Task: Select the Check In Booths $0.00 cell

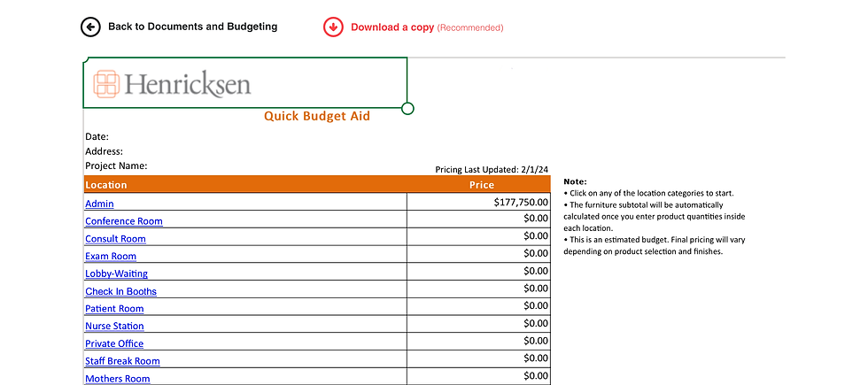Action: 479,289
